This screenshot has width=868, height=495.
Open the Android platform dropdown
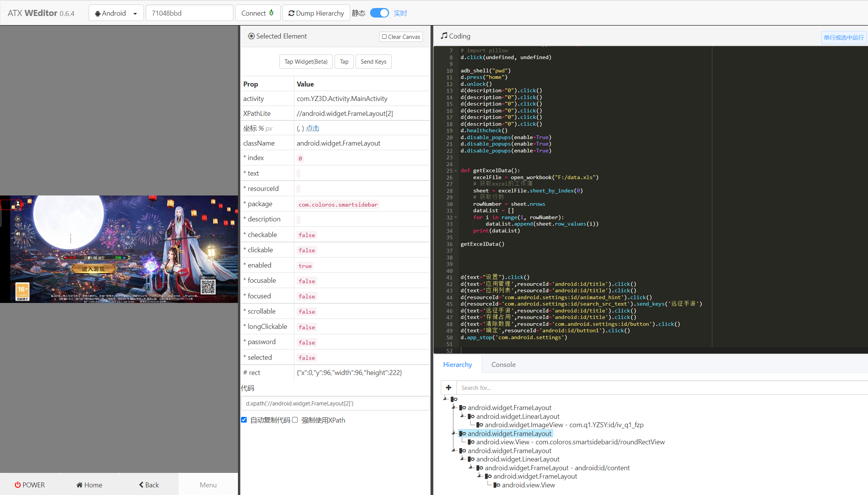tap(116, 13)
